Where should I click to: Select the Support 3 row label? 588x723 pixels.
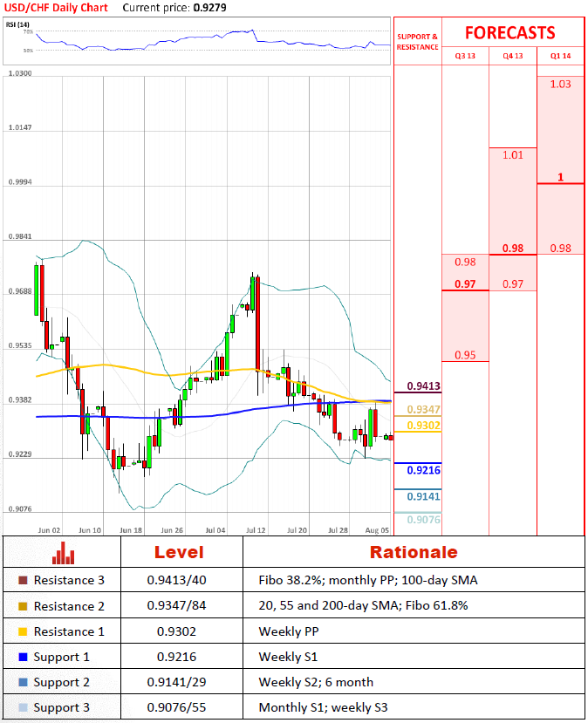click(61, 708)
